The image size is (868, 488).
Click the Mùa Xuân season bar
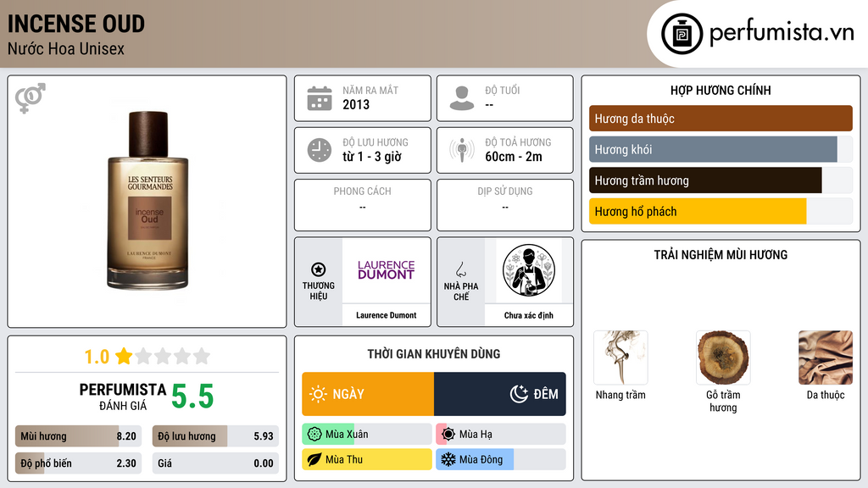coord(366,435)
